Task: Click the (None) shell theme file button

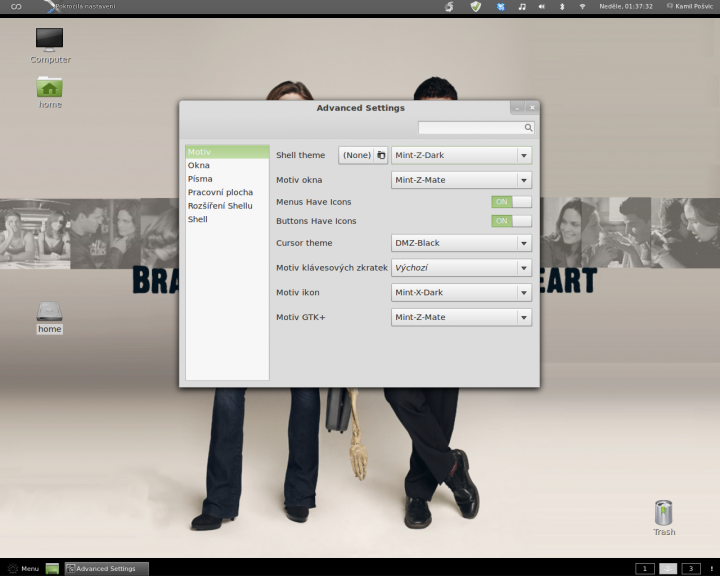Action: point(363,155)
